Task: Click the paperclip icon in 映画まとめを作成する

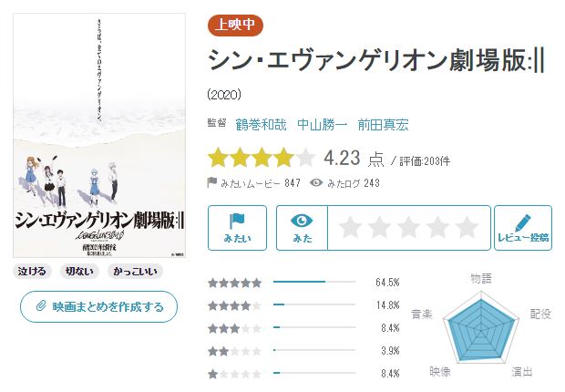Action: pos(40,306)
